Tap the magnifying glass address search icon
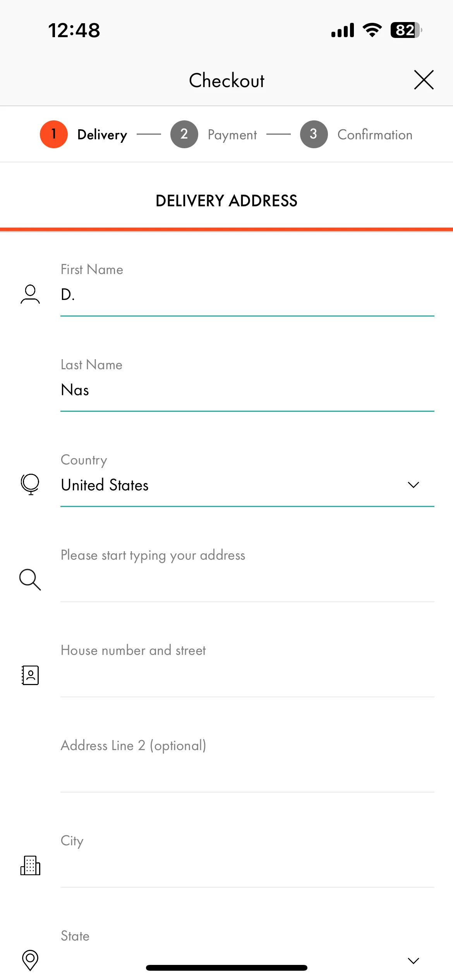The image size is (453, 980). pyautogui.click(x=30, y=579)
